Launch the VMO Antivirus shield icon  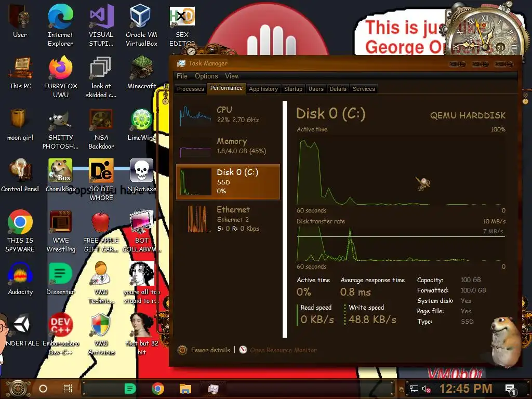point(101,334)
